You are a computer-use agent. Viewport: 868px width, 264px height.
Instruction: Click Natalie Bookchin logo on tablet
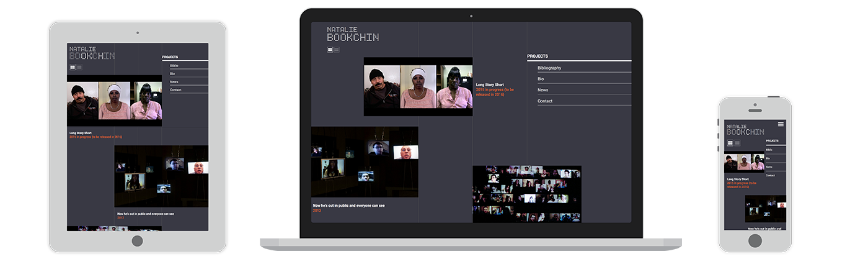tap(92, 53)
